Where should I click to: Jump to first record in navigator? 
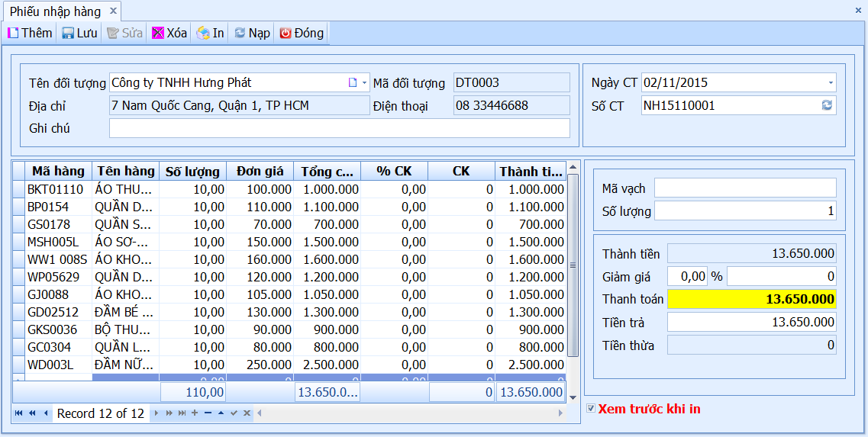tap(19, 413)
